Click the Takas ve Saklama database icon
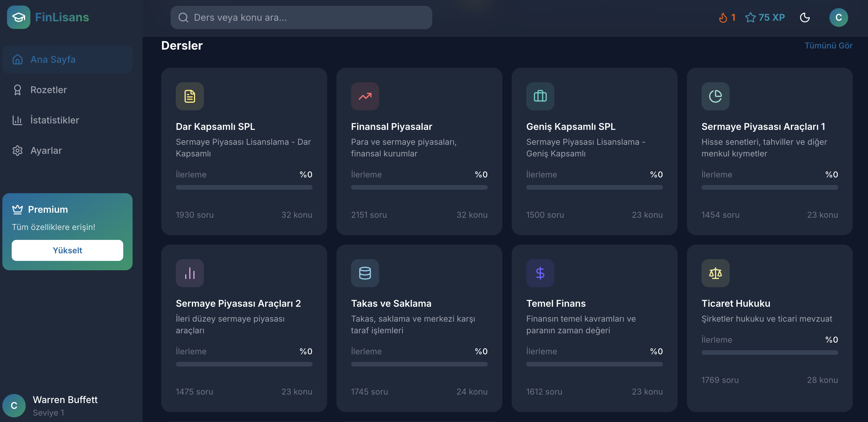This screenshot has height=422, width=868. tap(365, 273)
